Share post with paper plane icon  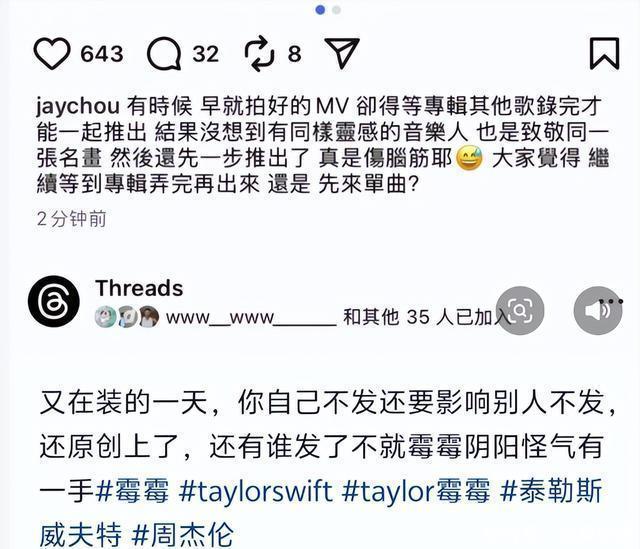click(342, 53)
